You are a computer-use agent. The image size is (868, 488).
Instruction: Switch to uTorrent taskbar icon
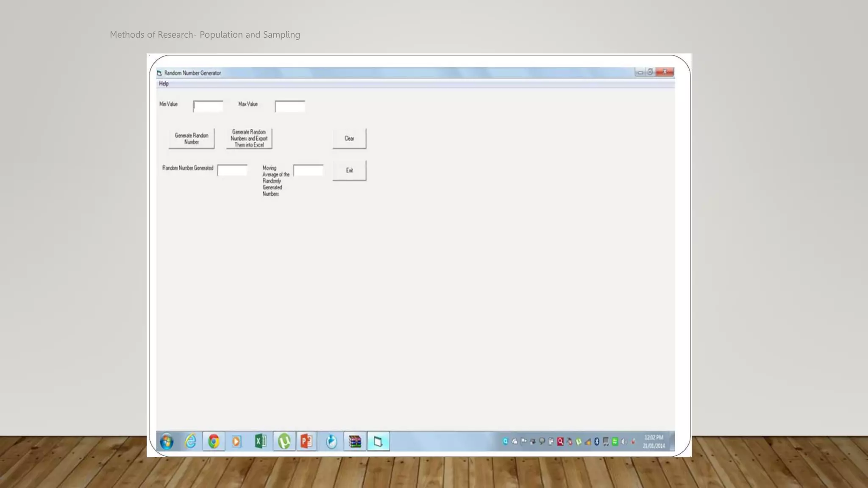(x=284, y=441)
